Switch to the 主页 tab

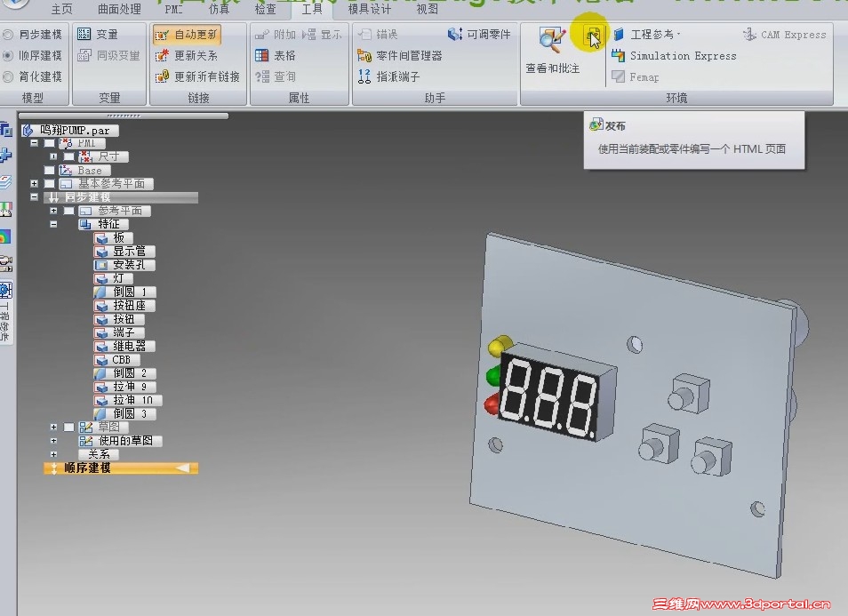(x=61, y=9)
